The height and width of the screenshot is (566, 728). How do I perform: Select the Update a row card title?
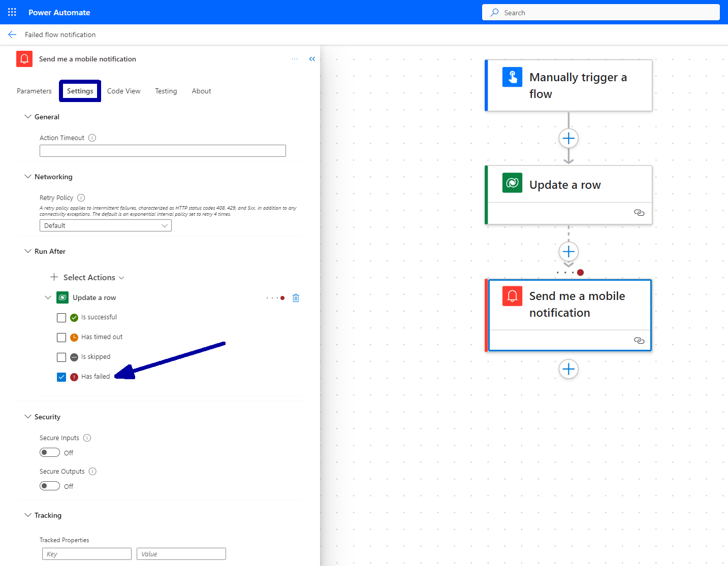tap(565, 185)
